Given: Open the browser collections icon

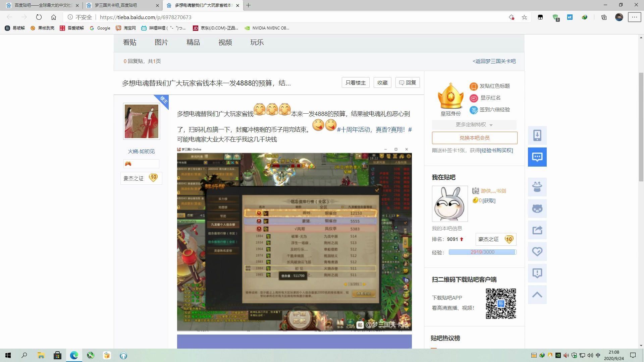Looking at the screenshot, I should point(604,17).
